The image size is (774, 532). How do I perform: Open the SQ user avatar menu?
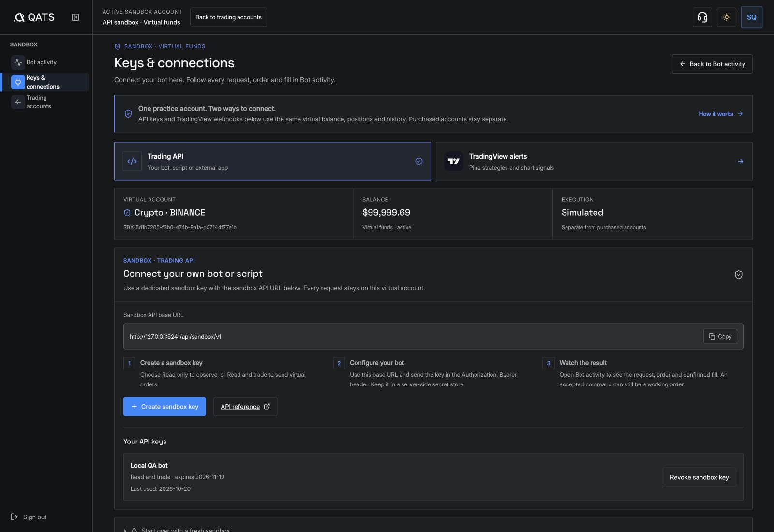751,17
